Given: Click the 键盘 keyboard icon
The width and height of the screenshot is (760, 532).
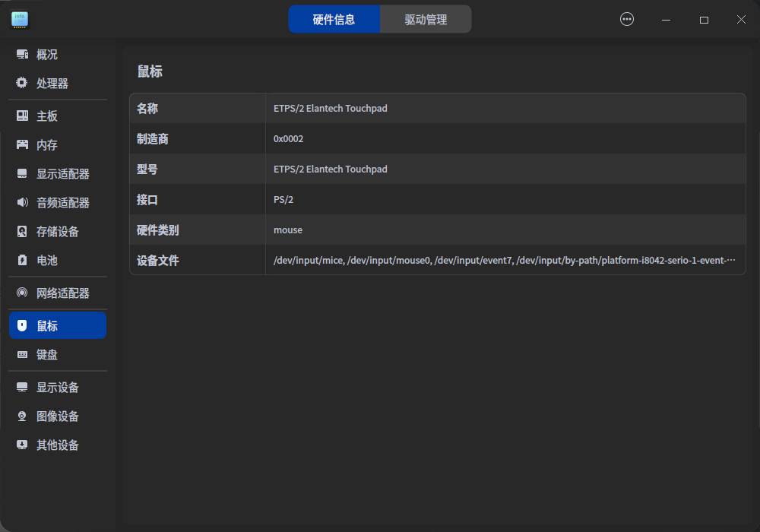Looking at the screenshot, I should pos(22,355).
